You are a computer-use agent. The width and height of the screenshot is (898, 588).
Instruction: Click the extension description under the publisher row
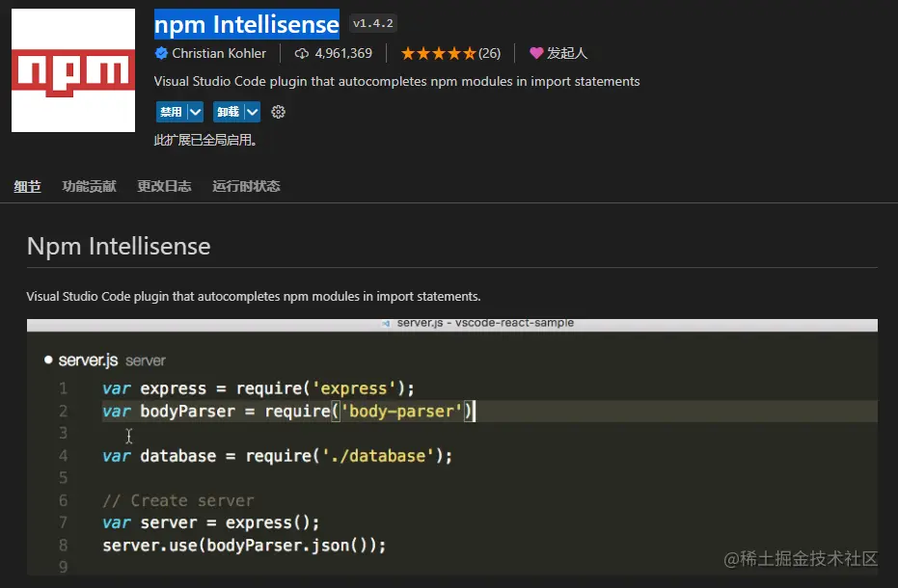396,81
